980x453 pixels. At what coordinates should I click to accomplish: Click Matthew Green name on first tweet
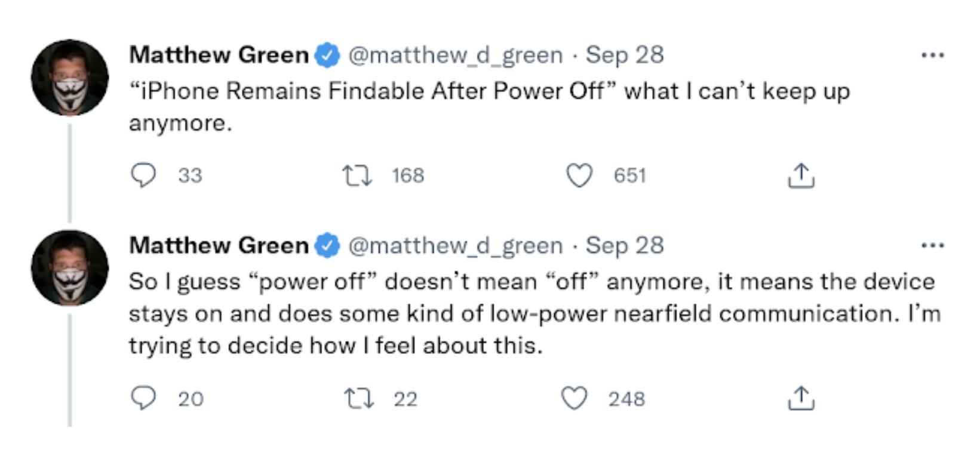[x=219, y=55]
